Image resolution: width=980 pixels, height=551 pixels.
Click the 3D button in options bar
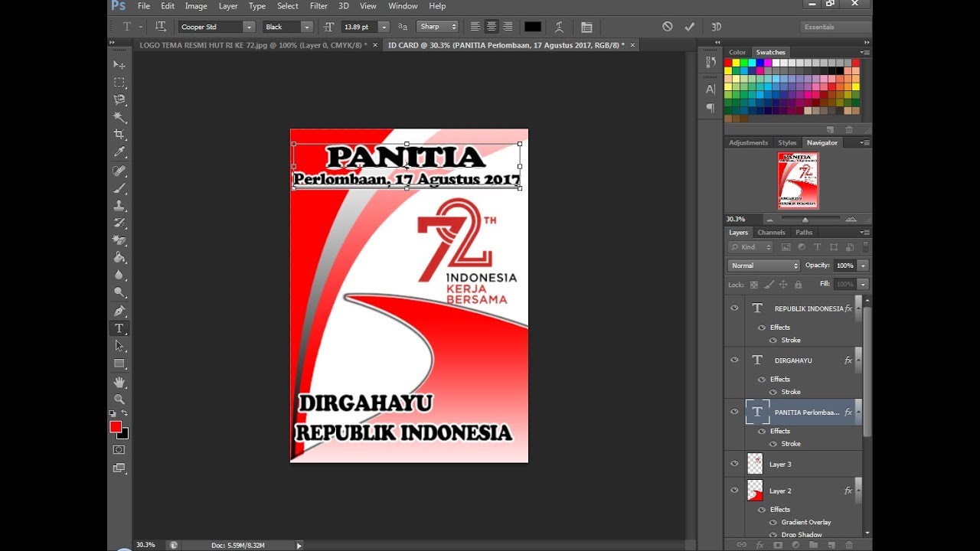pos(717,27)
